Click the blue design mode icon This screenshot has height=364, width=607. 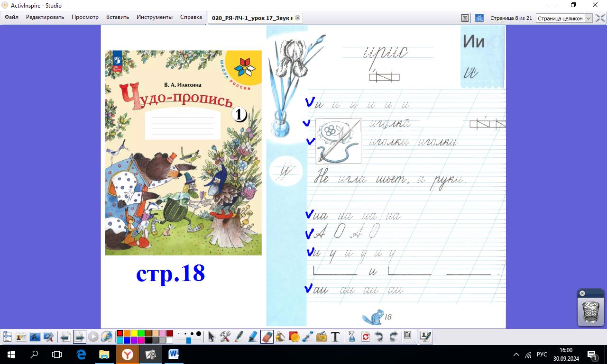coord(479,18)
